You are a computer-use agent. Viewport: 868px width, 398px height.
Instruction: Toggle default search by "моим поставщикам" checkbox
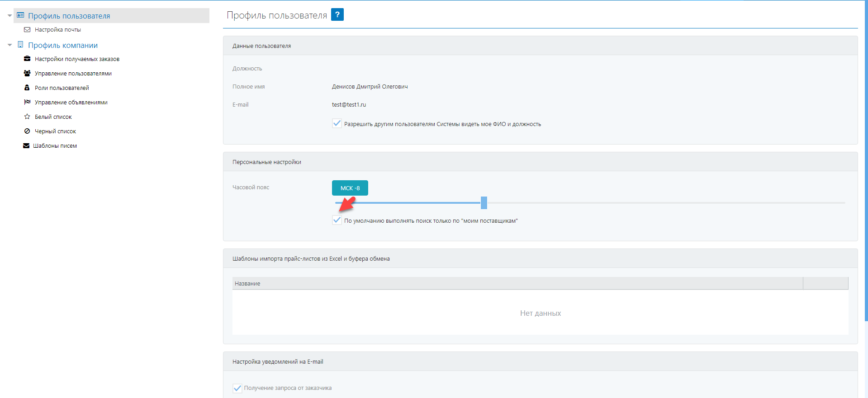point(337,220)
